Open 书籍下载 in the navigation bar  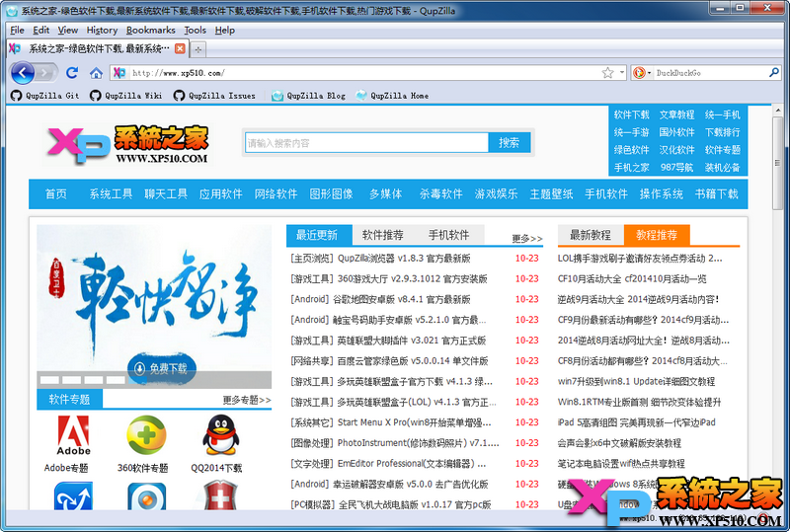click(x=716, y=194)
